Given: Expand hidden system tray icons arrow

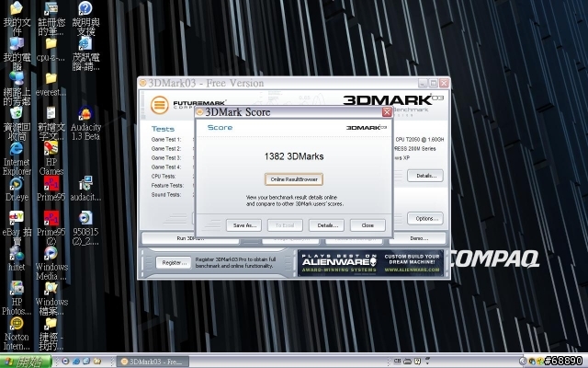Looking at the screenshot, I should (x=523, y=362).
